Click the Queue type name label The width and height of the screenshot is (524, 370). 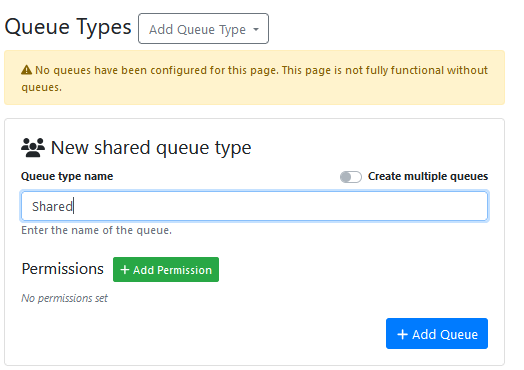(67, 176)
